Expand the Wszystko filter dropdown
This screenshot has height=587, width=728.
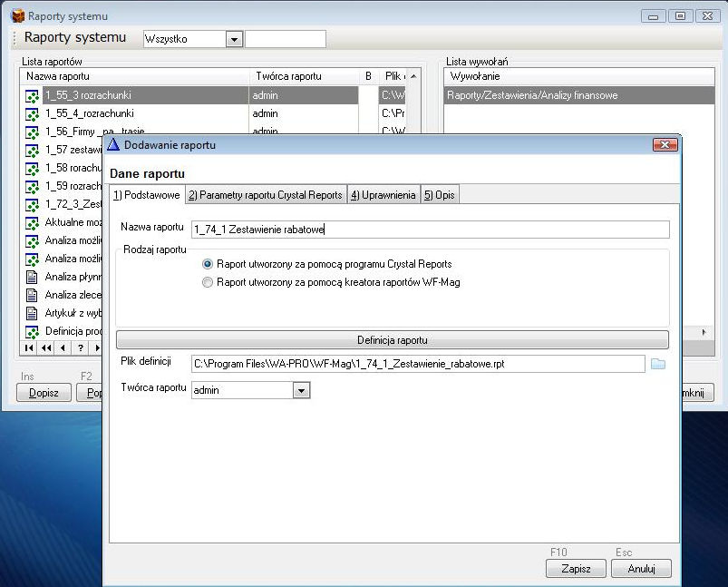[x=234, y=39]
